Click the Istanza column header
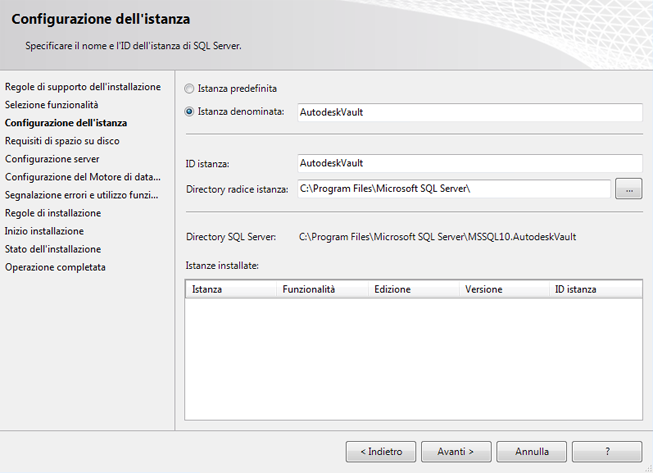Screen dimensions: 653x473 coord(231,289)
